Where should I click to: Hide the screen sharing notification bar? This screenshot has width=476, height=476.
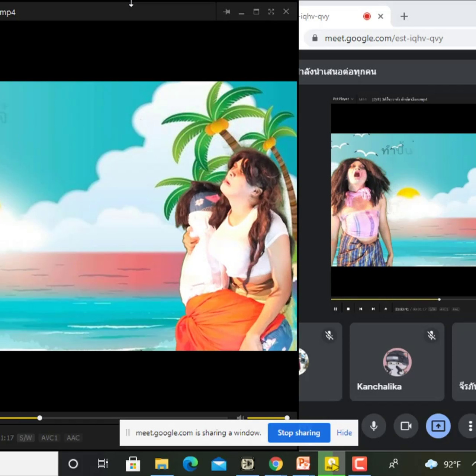(344, 432)
